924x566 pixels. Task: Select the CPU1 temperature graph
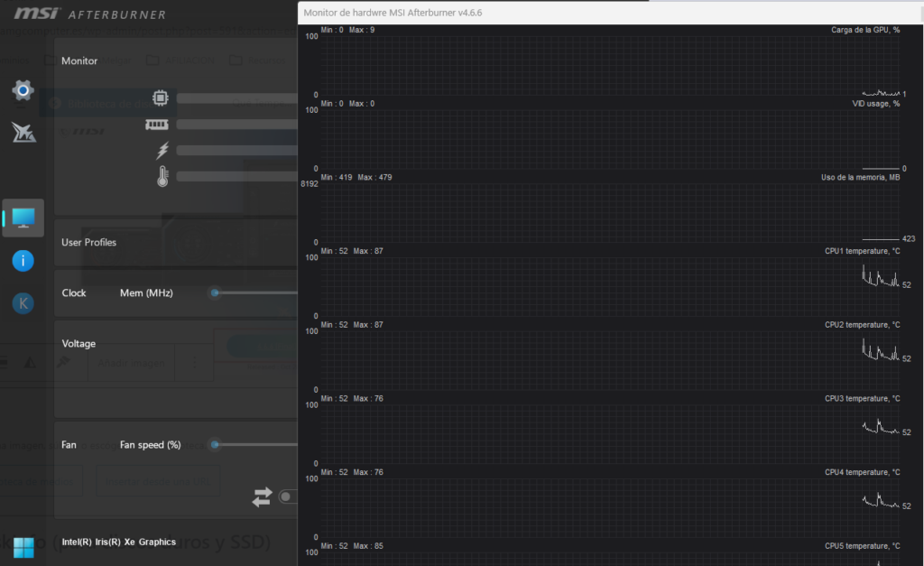pos(609,286)
